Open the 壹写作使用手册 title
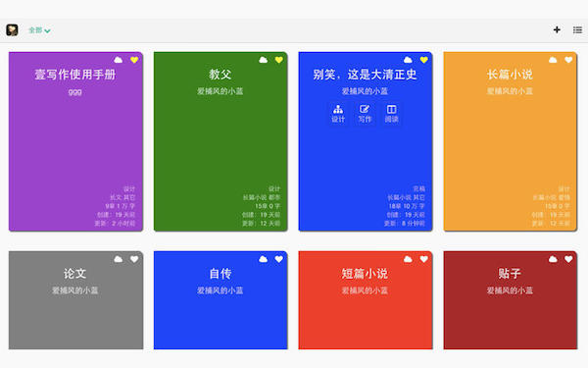 click(x=75, y=75)
